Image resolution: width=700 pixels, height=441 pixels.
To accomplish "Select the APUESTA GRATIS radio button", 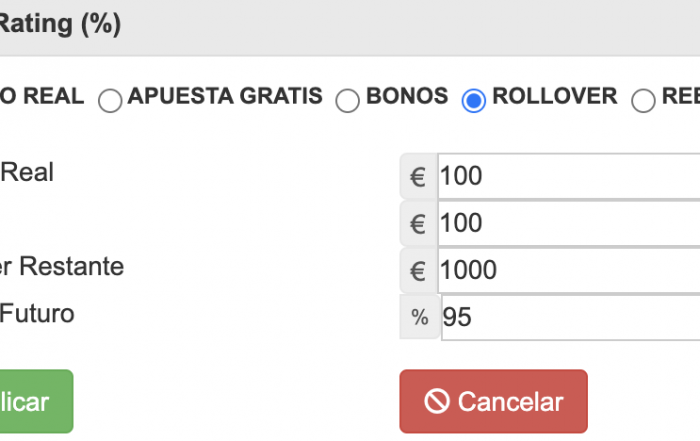I will (110, 100).
